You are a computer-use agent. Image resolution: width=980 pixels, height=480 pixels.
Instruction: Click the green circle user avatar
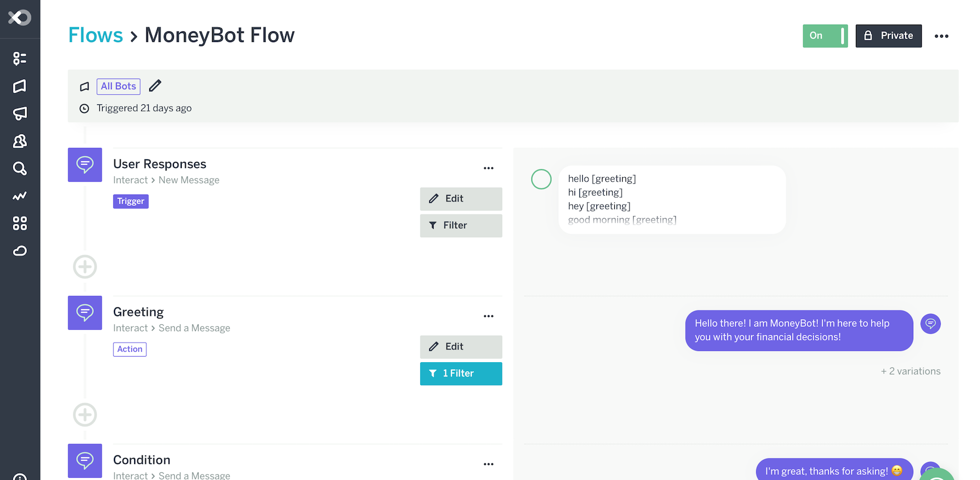tap(541, 179)
